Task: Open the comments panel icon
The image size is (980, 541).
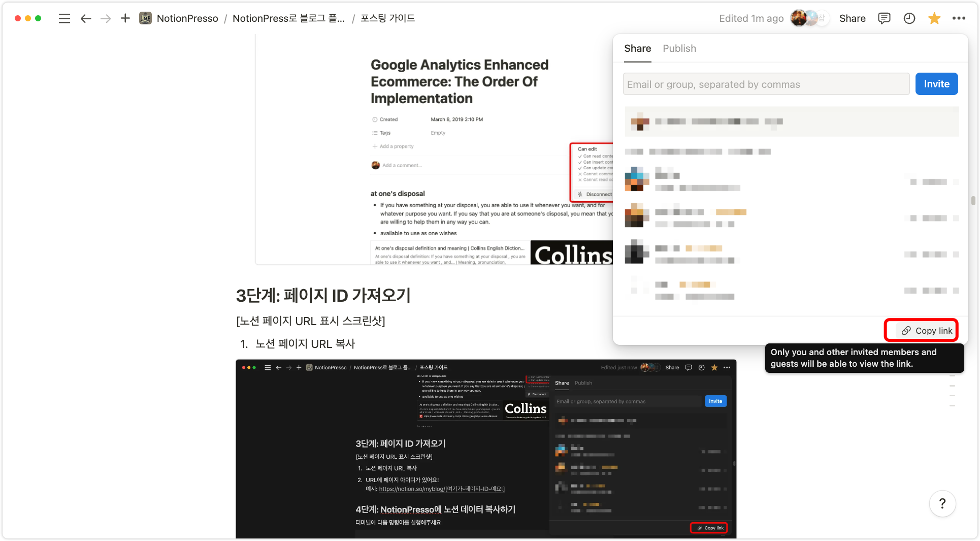Action: point(884,19)
